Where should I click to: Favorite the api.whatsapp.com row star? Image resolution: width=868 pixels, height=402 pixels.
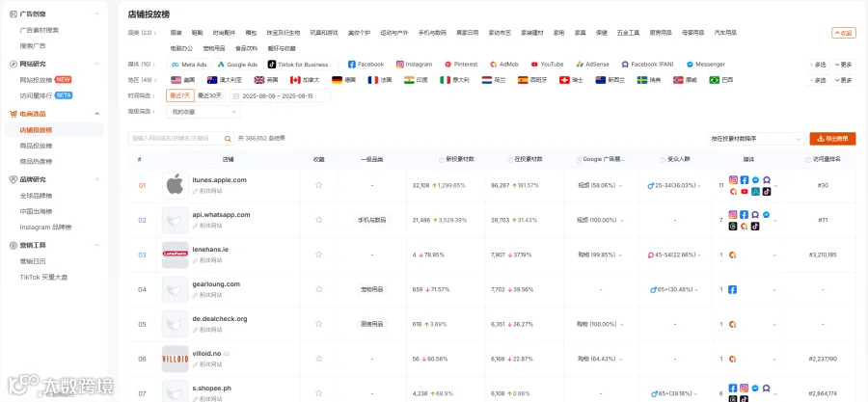pos(319,220)
